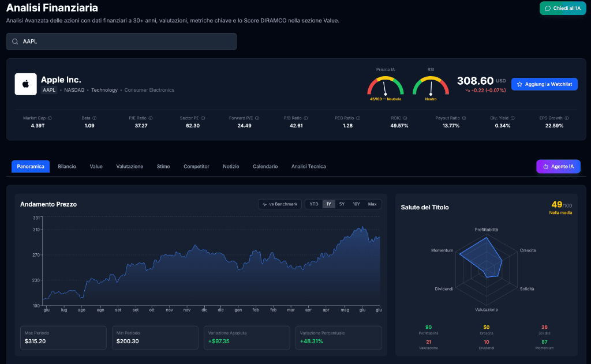Image resolution: width=591 pixels, height=364 pixels.
Task: Toggle the vs Benchmark comparison
Action: click(x=280, y=204)
